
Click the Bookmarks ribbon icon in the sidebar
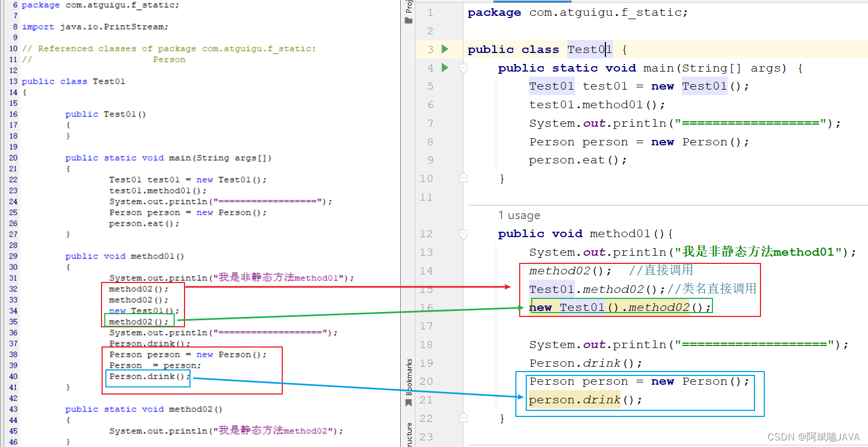(408, 403)
